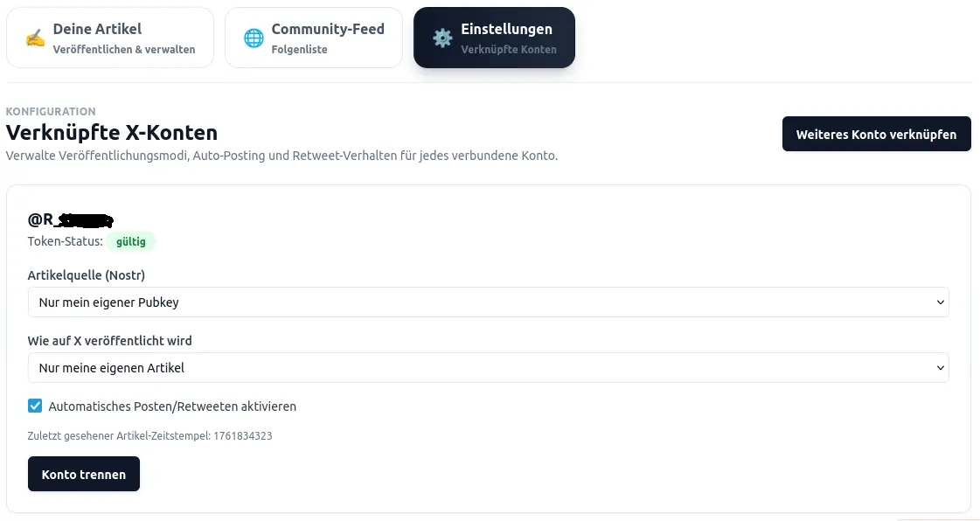Click the Token-Status label text
Image resolution: width=980 pixels, height=521 pixels.
pyautogui.click(x=65, y=241)
